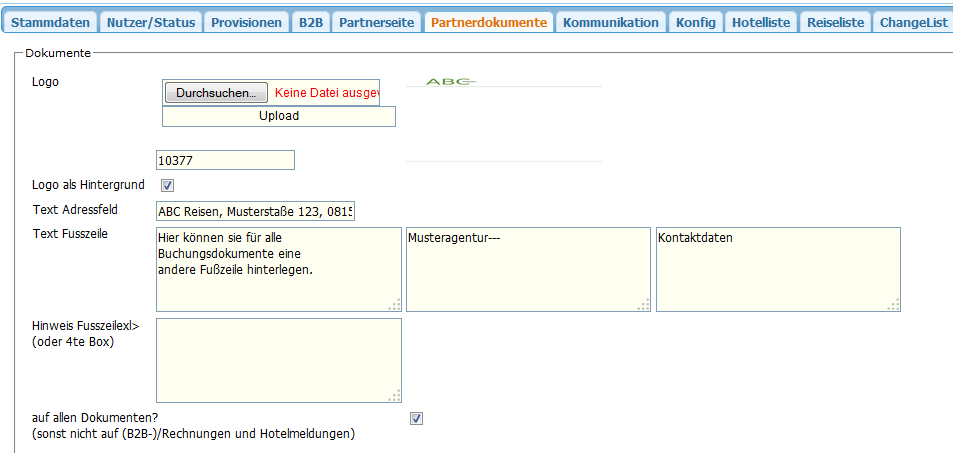Show the Hotelliste tab
The width and height of the screenshot is (953, 453).
(760, 22)
